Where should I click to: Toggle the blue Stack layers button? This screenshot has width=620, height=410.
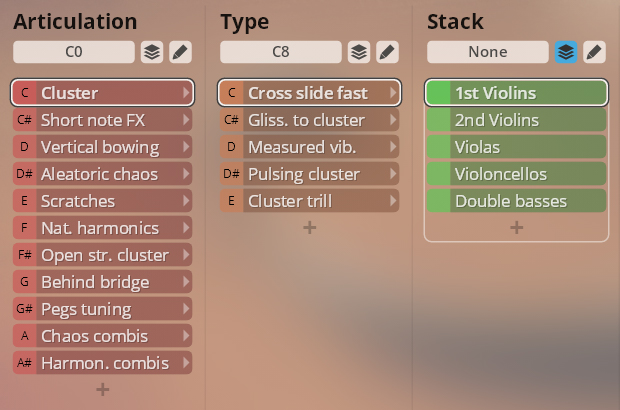click(566, 52)
